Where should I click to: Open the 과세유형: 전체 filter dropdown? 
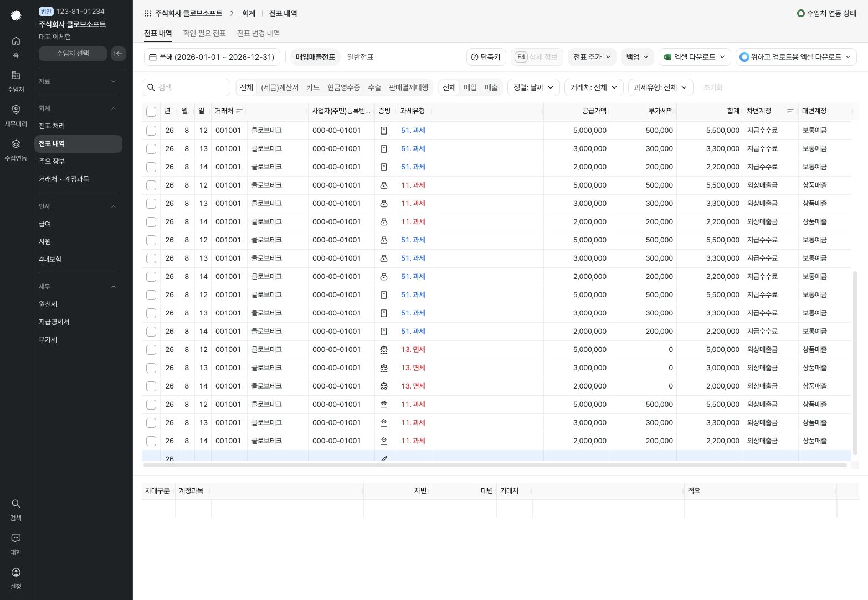pyautogui.click(x=661, y=87)
